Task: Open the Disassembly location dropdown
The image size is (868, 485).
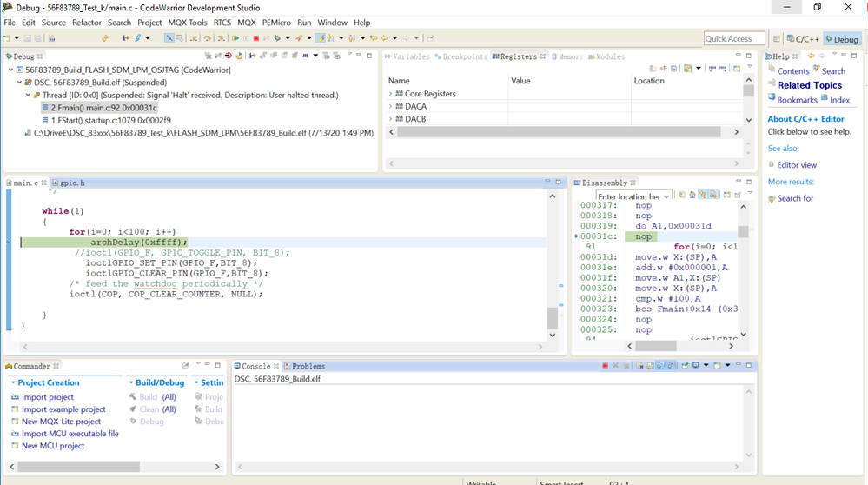Action: [x=667, y=196]
